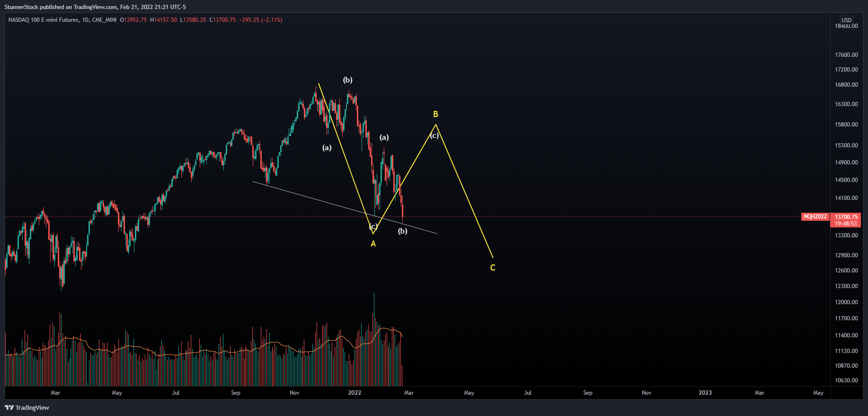
Task: Click the 12300.00 price axis label
Action: pyautogui.click(x=846, y=286)
